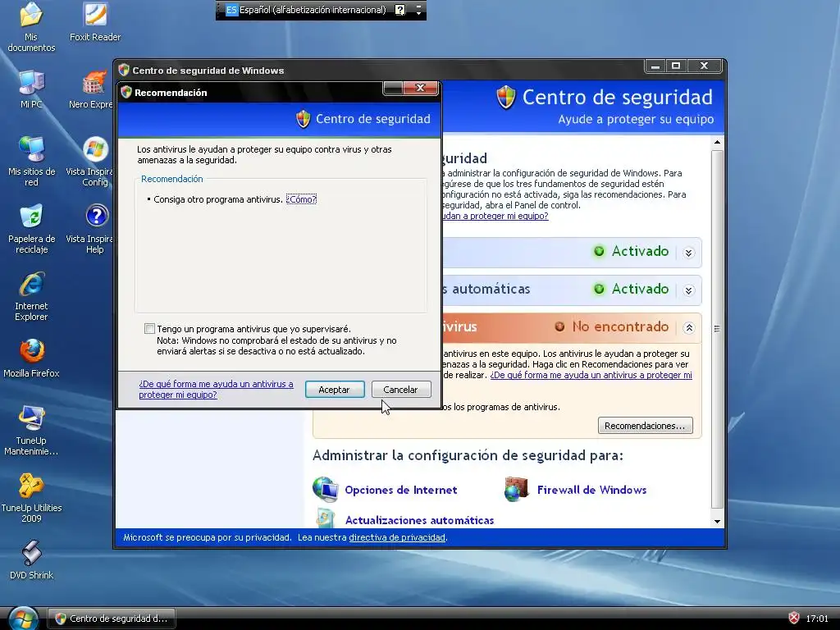Minimize the Centro de seguridad window
840x630 pixels.
(655, 66)
